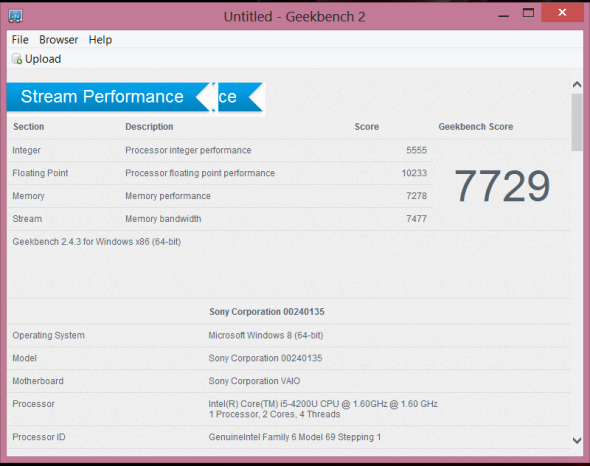Open the Browser menu
Screen dimensions: 590x466
click(58, 40)
